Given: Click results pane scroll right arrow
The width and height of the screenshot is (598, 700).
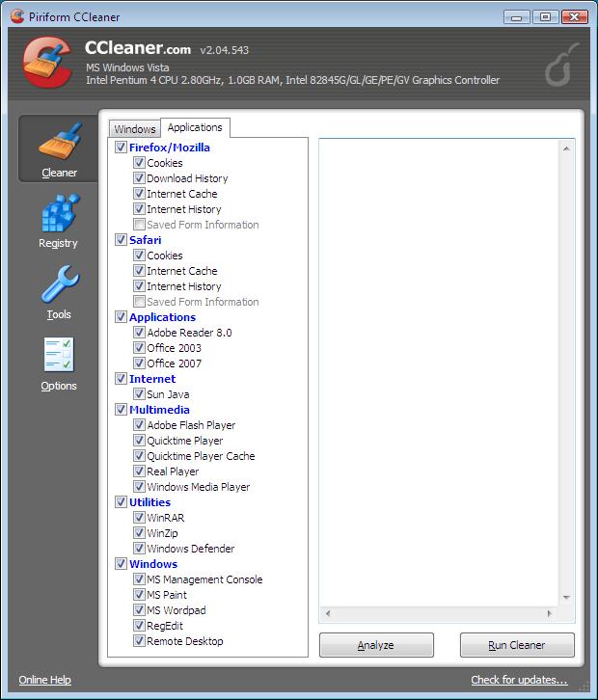Looking at the screenshot, I should pos(550,613).
